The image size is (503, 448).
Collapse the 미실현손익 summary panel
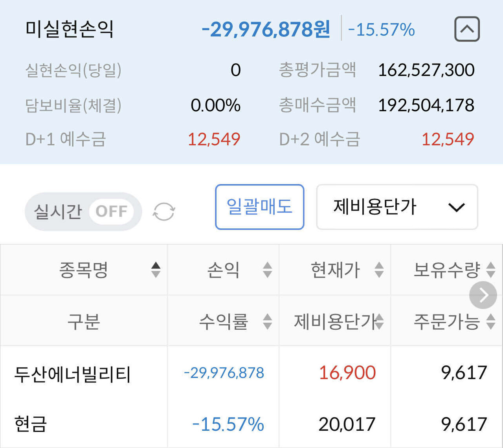pyautogui.click(x=467, y=29)
